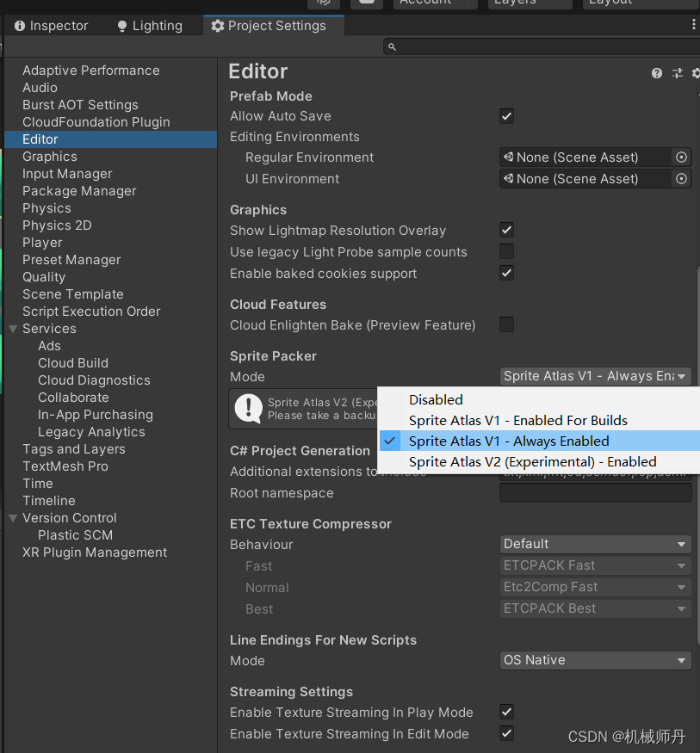Screen dimensions: 700x753
Task: Open Burst AOT Settings
Action: (80, 105)
